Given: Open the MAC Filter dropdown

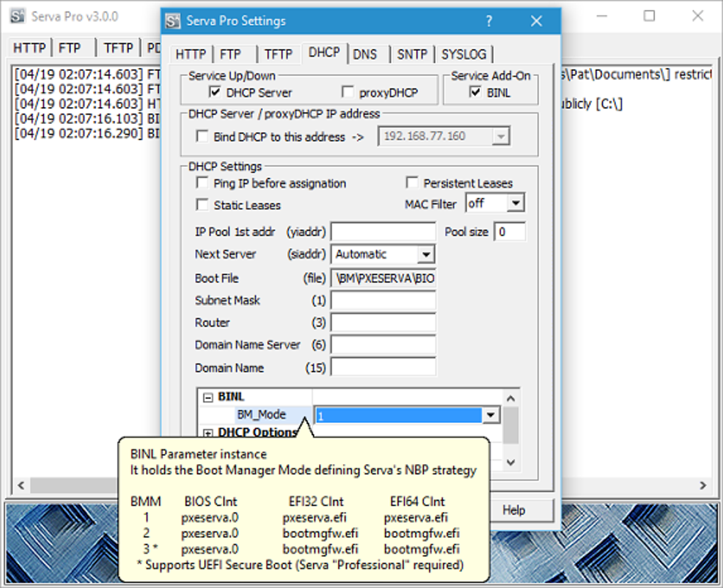Looking at the screenshot, I should (x=515, y=203).
